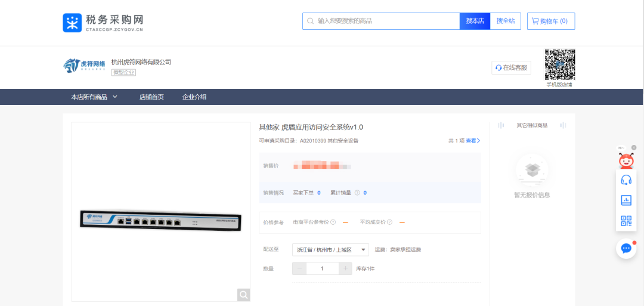Viewport: 644px width, 306px height.
Task: Click the quantity input field showing 1
Action: coord(323,268)
